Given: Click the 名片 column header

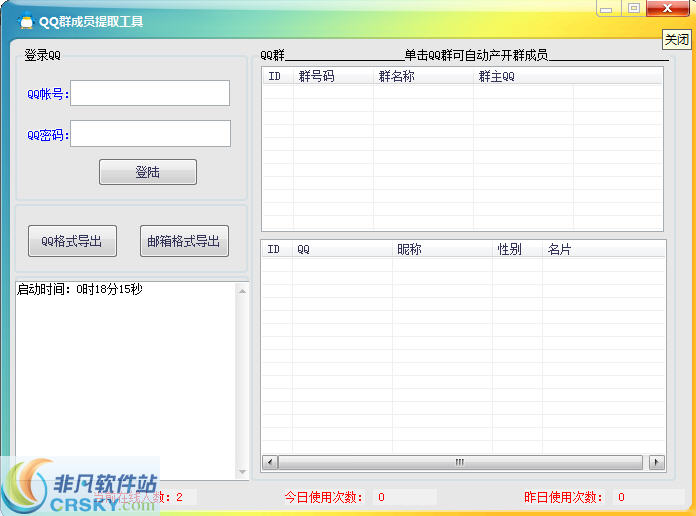Looking at the screenshot, I should pyautogui.click(x=603, y=250).
